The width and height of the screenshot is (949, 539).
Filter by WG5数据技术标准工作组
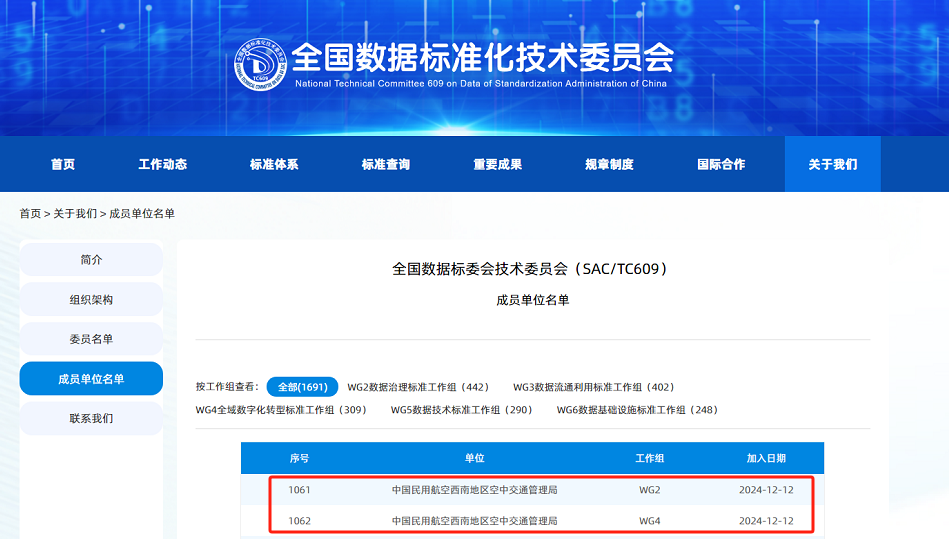pos(461,410)
